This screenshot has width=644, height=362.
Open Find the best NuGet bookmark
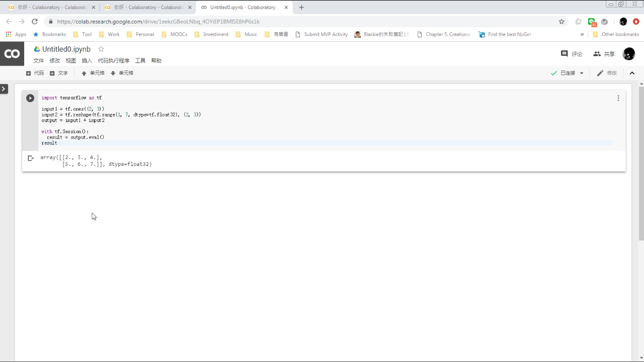point(505,34)
